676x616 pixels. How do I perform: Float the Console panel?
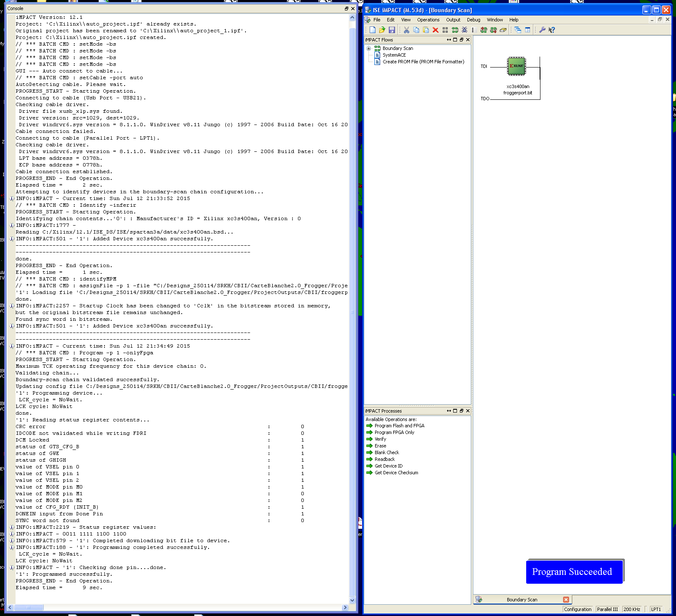pyautogui.click(x=347, y=8)
